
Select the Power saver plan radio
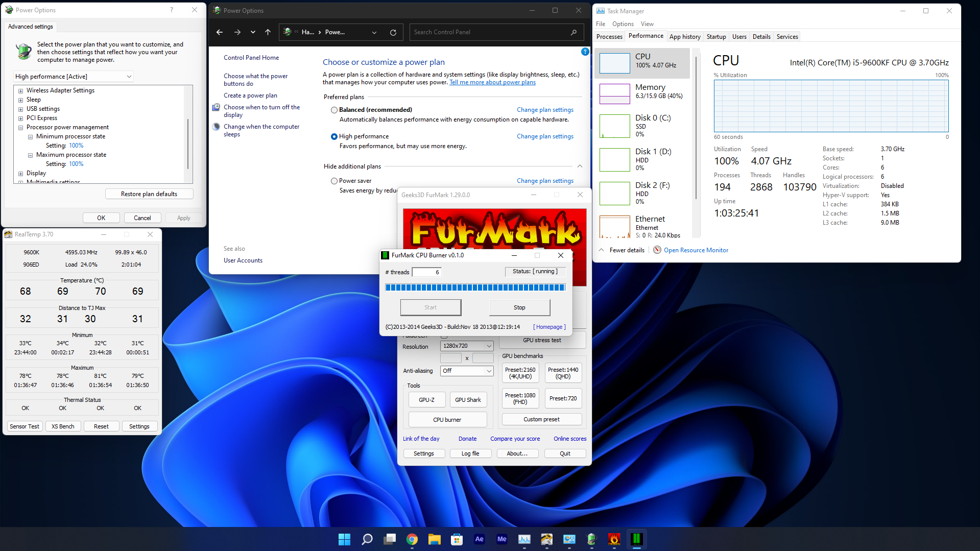tap(334, 181)
